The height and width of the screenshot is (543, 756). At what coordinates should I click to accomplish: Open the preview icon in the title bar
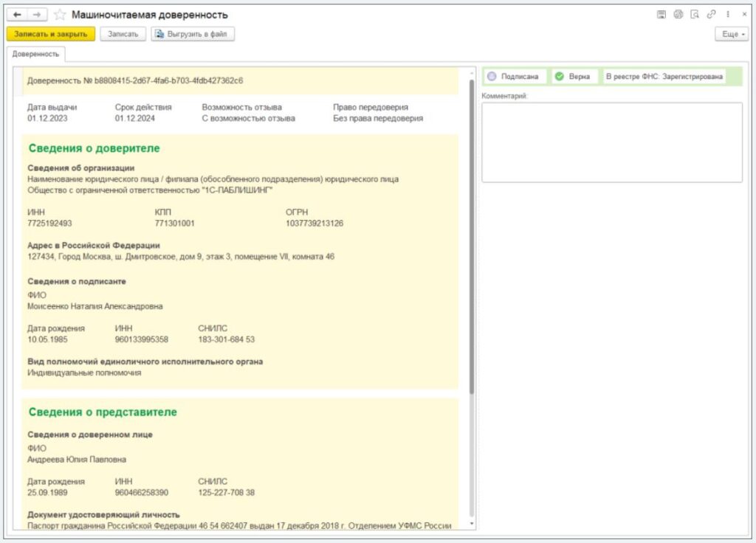coord(694,15)
